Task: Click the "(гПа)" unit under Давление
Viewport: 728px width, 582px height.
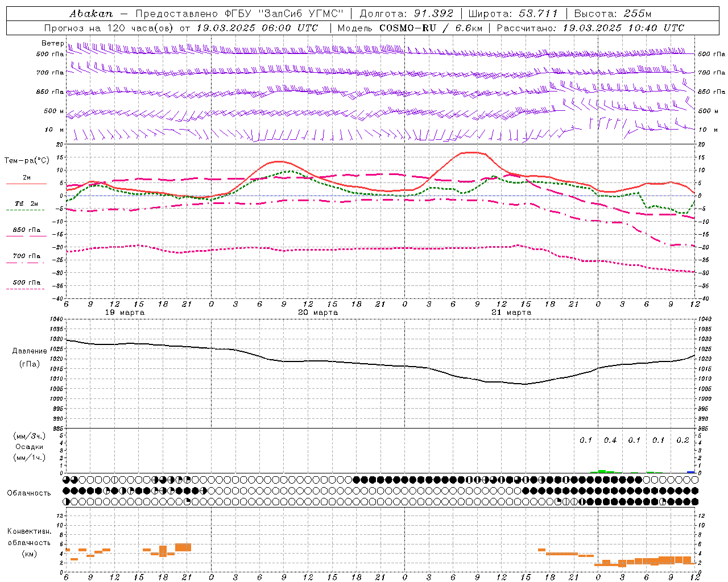Action: 30,364
